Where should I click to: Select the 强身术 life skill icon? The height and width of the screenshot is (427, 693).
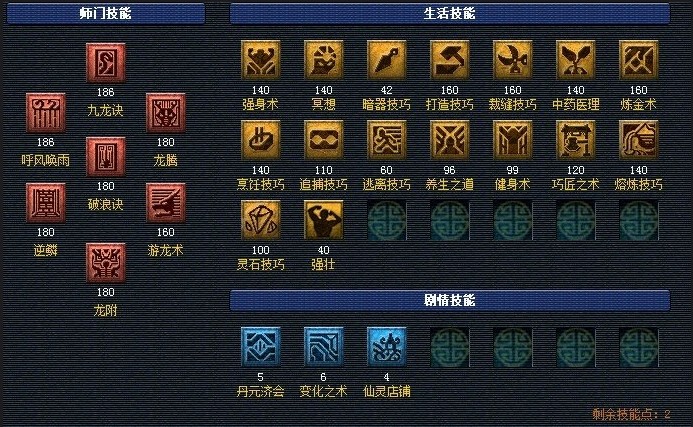(x=261, y=60)
